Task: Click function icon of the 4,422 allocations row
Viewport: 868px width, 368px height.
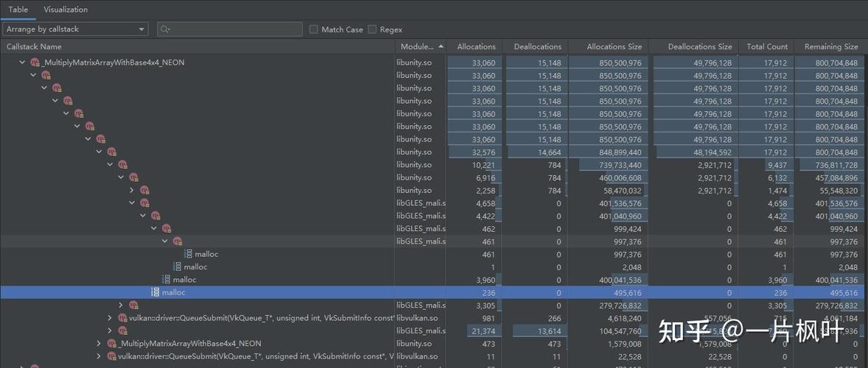Action: tap(156, 216)
